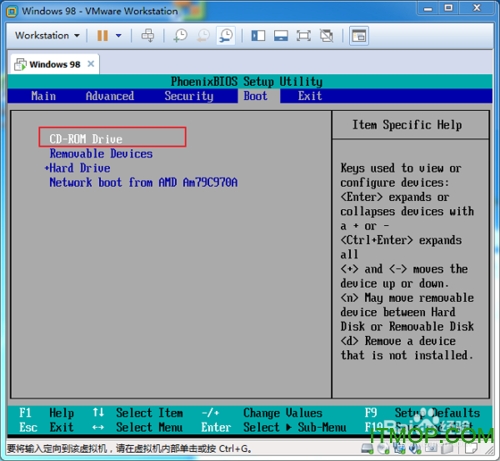Switch to Unity mode

[x=326, y=36]
